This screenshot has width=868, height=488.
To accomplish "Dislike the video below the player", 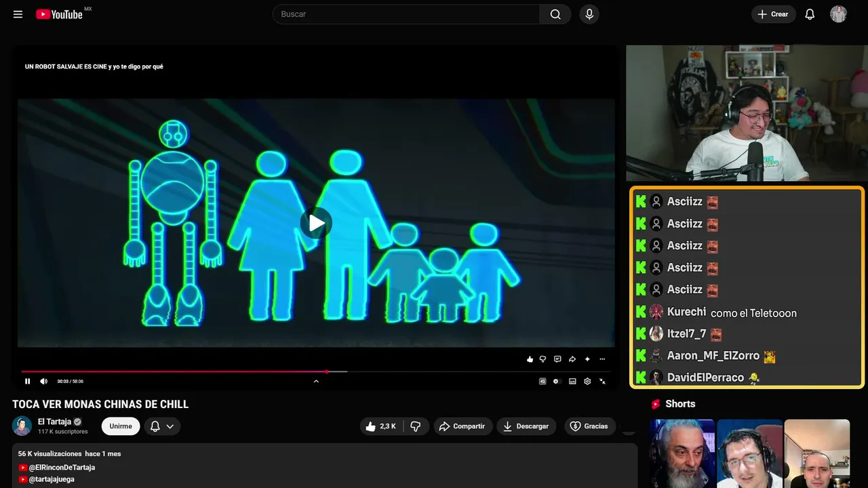I will [416, 426].
